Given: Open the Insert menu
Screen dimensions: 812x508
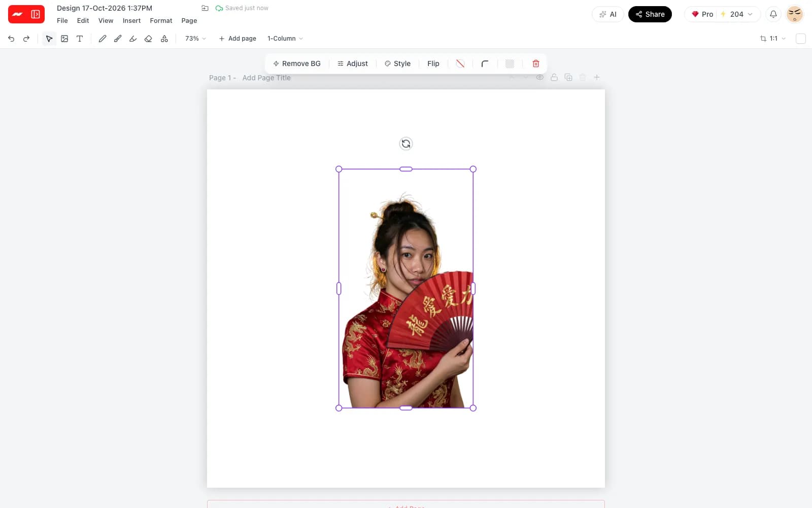Looking at the screenshot, I should (131, 21).
